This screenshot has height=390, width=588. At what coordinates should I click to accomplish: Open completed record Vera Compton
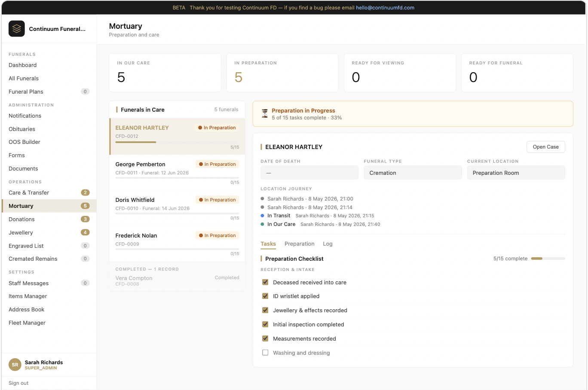coord(178,281)
